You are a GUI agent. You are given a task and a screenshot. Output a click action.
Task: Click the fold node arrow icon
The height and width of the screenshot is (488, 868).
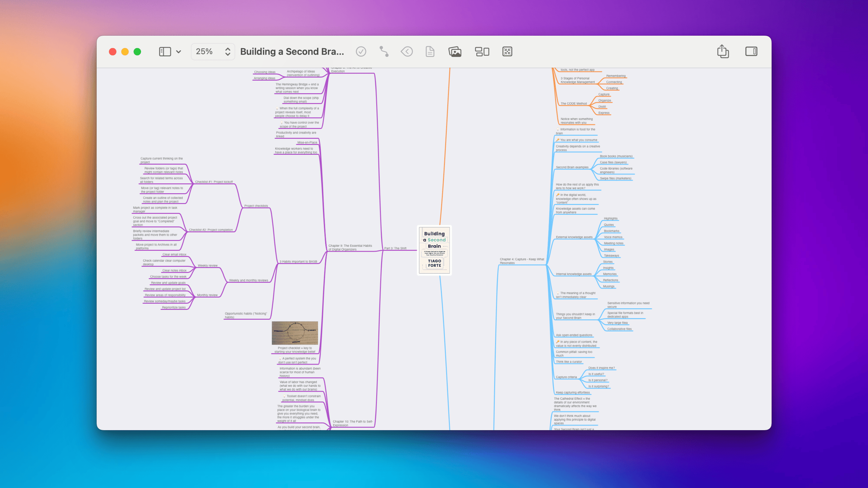[x=407, y=52]
